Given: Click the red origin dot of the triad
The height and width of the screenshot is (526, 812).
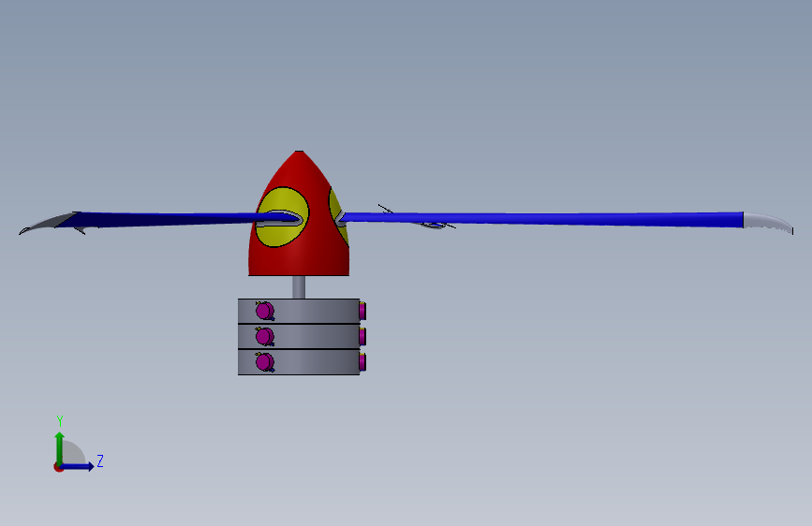Looking at the screenshot, I should tap(58, 467).
